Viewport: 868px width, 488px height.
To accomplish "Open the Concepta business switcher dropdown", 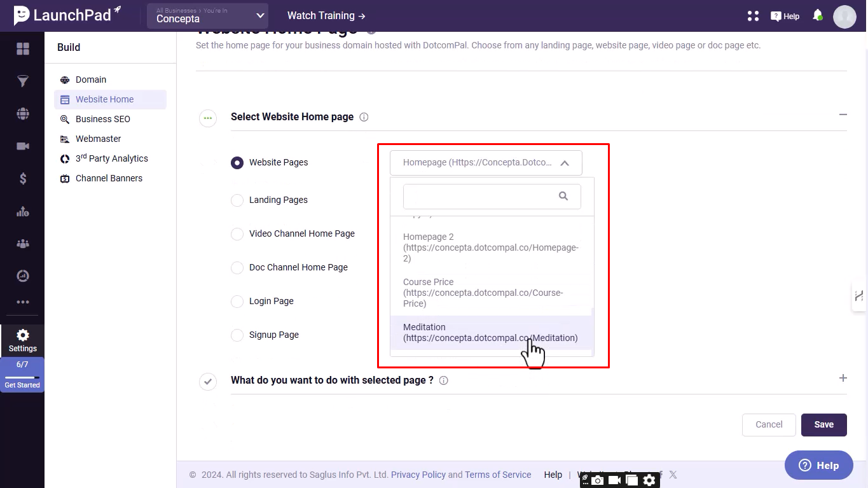I will tap(207, 16).
